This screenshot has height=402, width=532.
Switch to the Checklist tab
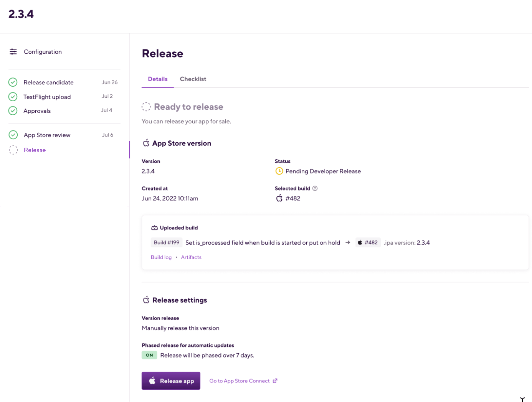(x=193, y=79)
